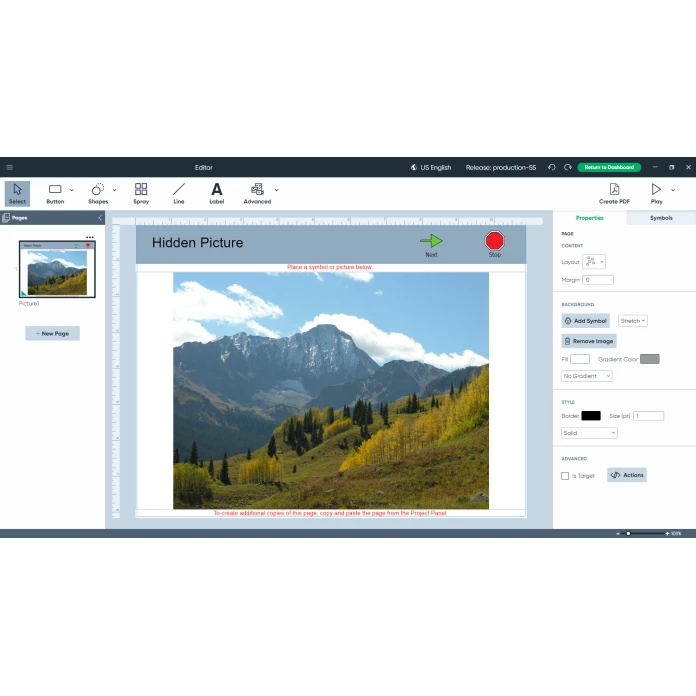This screenshot has width=696, height=696.
Task: Open the Play options dropdown arrow
Action: [x=673, y=190]
